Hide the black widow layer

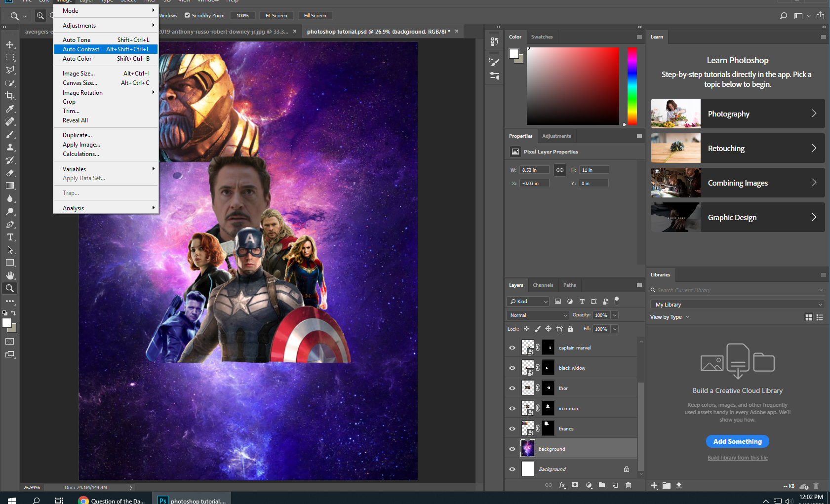tap(512, 368)
